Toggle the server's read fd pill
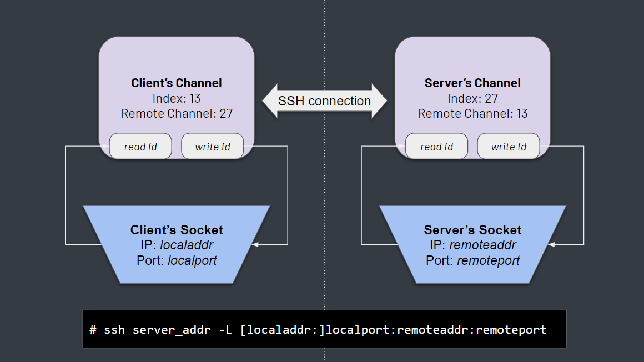Image resolution: width=644 pixels, height=362 pixels. click(437, 146)
